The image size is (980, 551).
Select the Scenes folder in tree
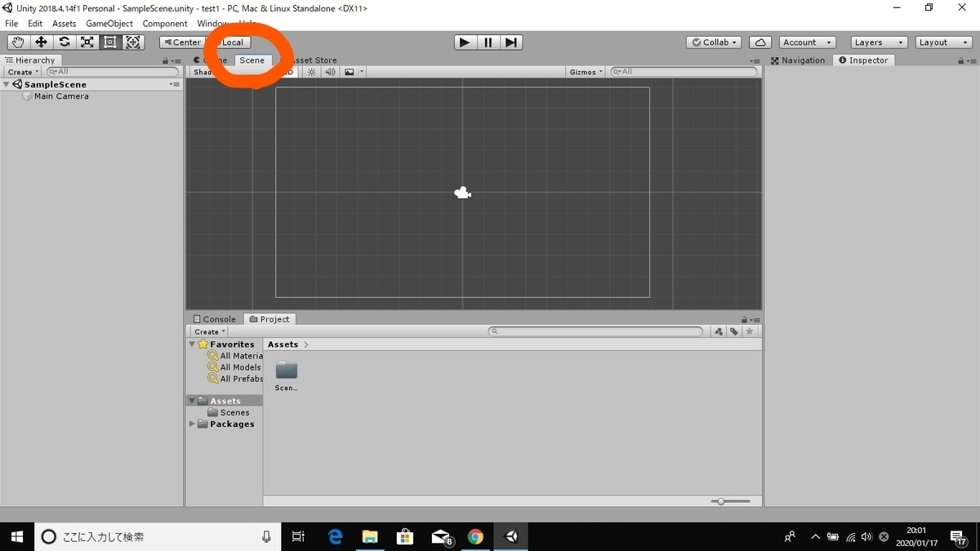coord(229,412)
